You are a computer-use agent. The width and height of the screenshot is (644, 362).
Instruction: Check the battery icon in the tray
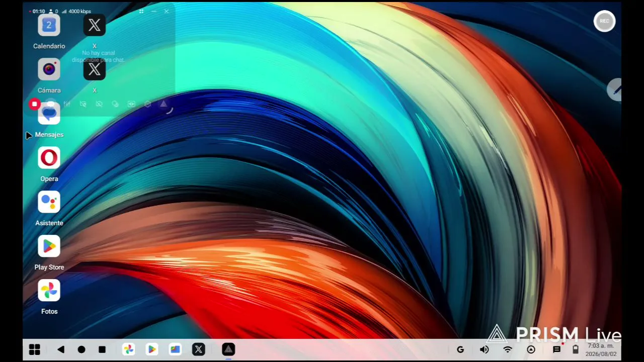[576, 349]
